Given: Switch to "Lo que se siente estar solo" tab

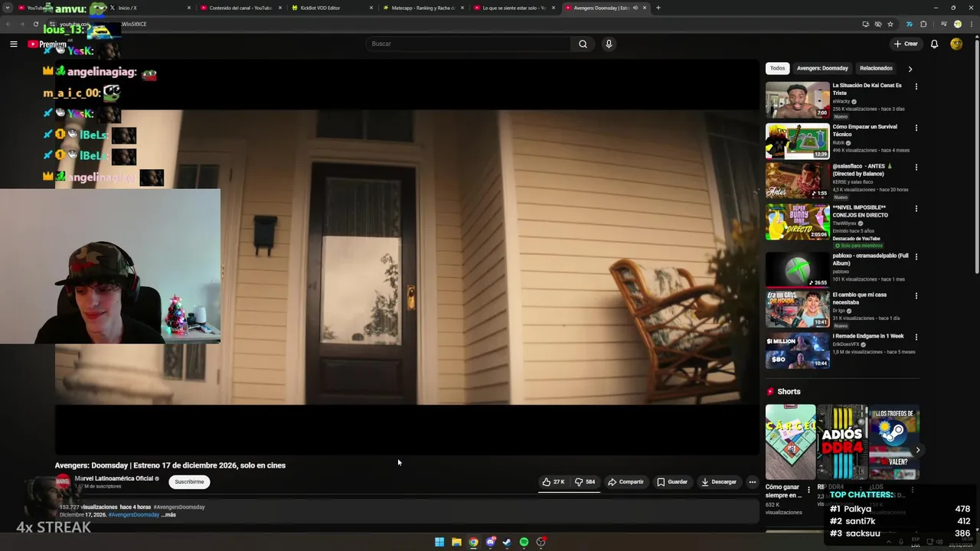Looking at the screenshot, I should coord(513,8).
